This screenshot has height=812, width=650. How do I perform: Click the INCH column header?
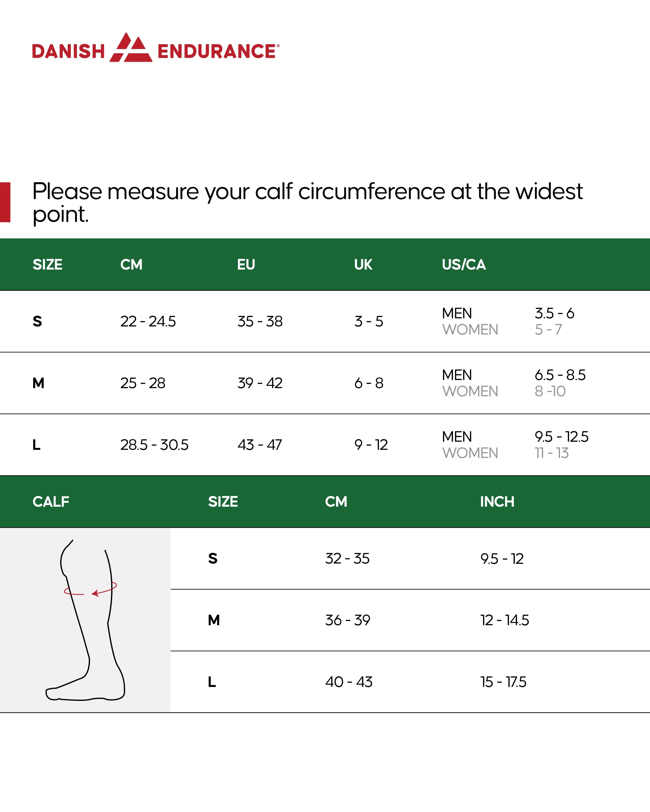497,501
